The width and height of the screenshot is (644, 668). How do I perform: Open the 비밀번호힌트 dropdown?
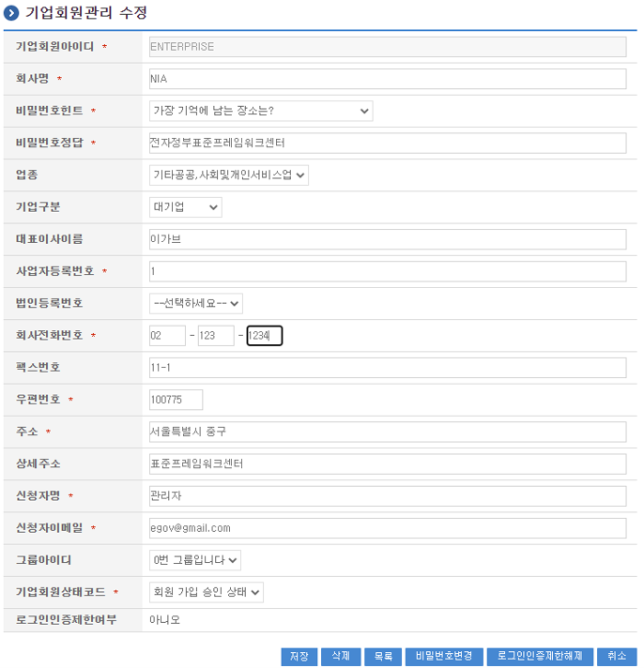click(260, 111)
